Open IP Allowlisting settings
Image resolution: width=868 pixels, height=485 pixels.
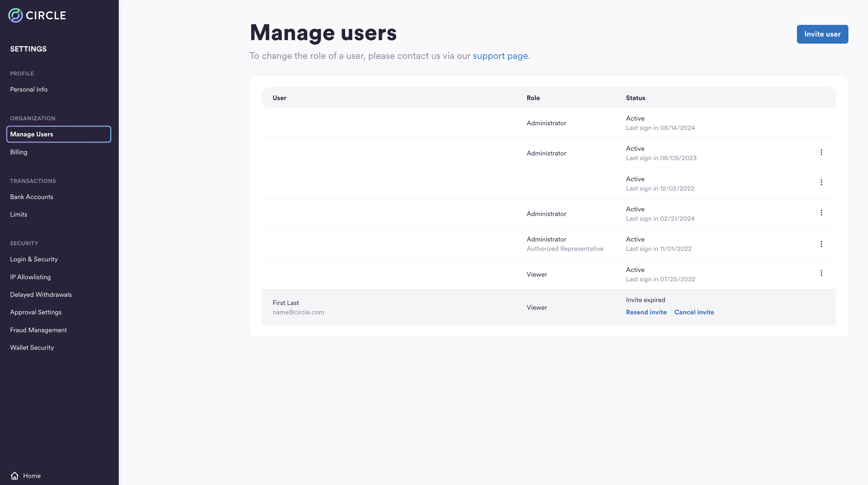pos(30,277)
